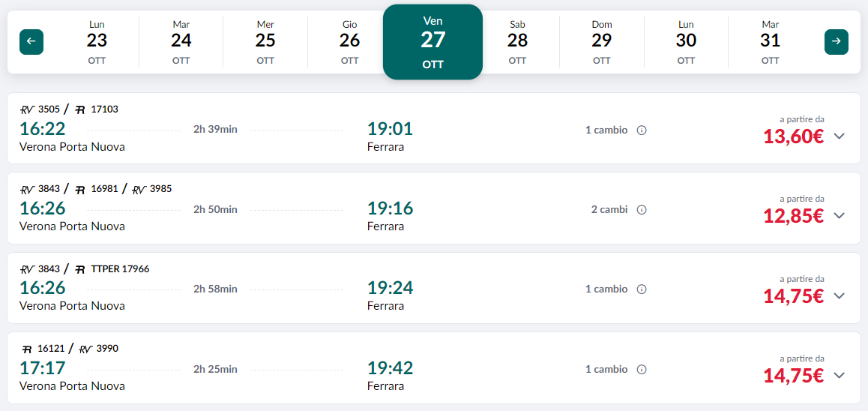Show change info for 19:24 arrival trip
Image resolution: width=868 pixels, height=411 pixels.
[x=642, y=289]
